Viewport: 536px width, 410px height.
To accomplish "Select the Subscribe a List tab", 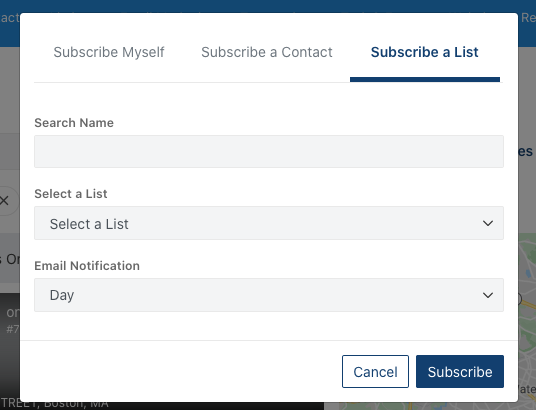I will 425,52.
